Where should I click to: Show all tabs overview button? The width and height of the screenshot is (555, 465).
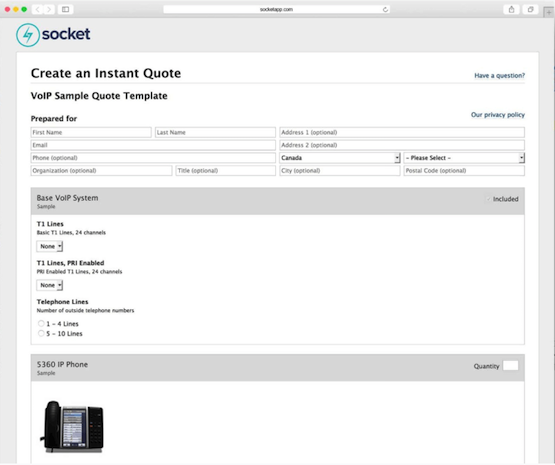point(530,10)
